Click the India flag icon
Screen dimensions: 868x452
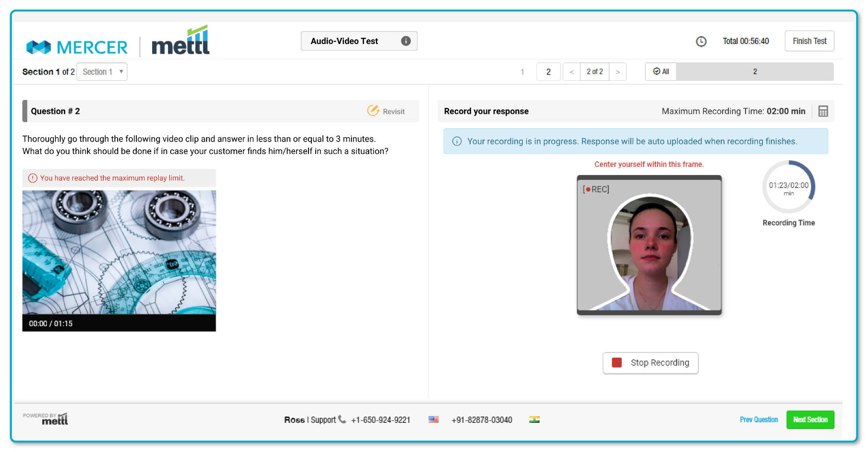(x=534, y=419)
